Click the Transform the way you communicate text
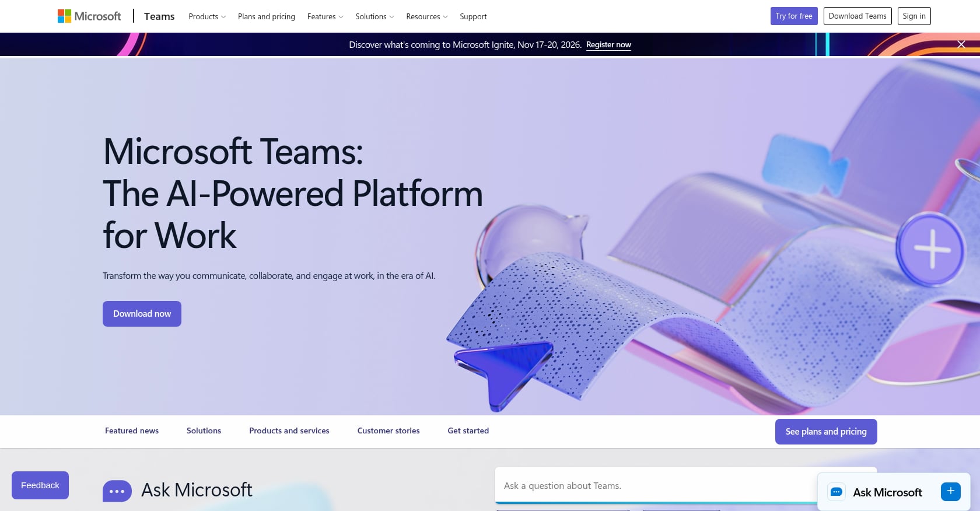The width and height of the screenshot is (980, 511). (269, 276)
